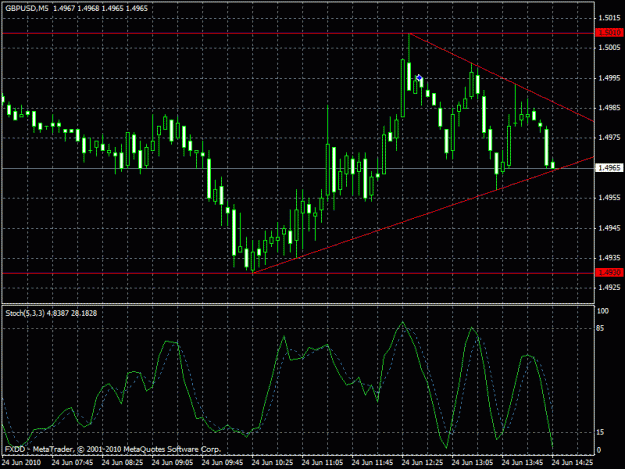Click the red 1.4930 price label
The image size is (625, 469).
pos(609,273)
